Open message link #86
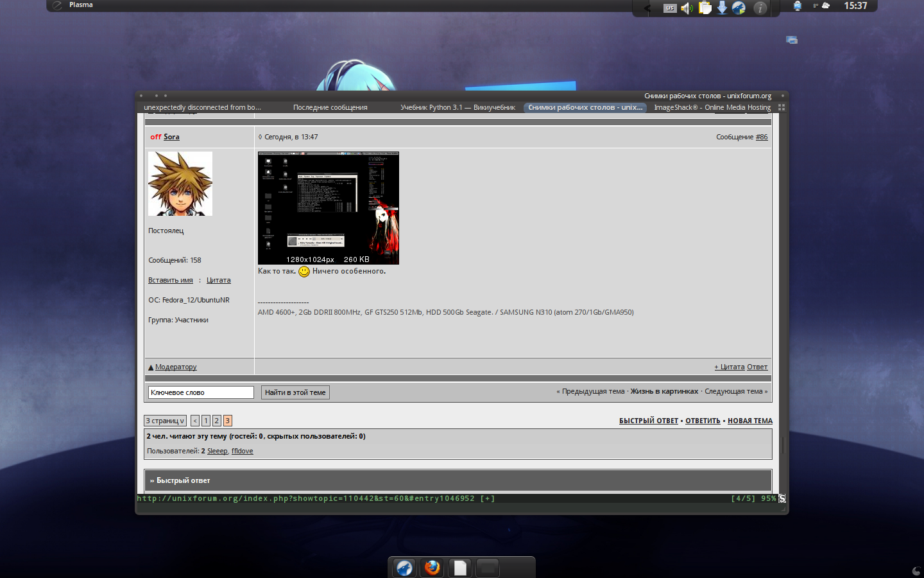 click(x=762, y=137)
